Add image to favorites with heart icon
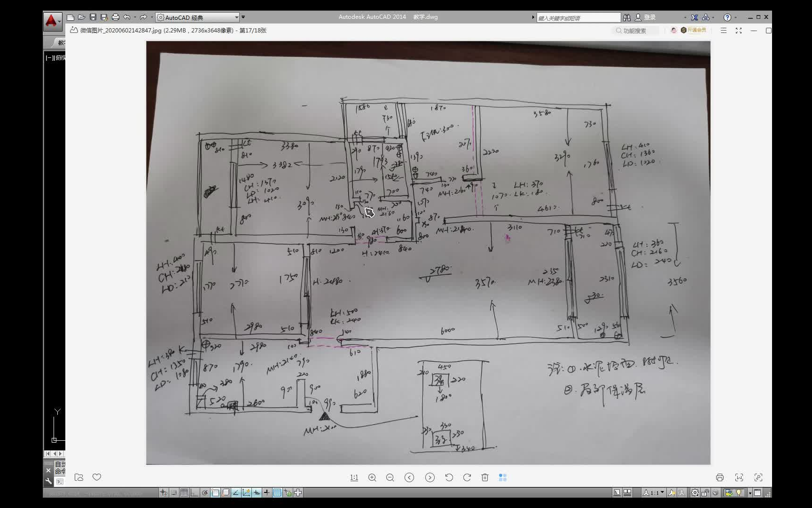Viewport: 812px width, 508px height. pos(97,477)
